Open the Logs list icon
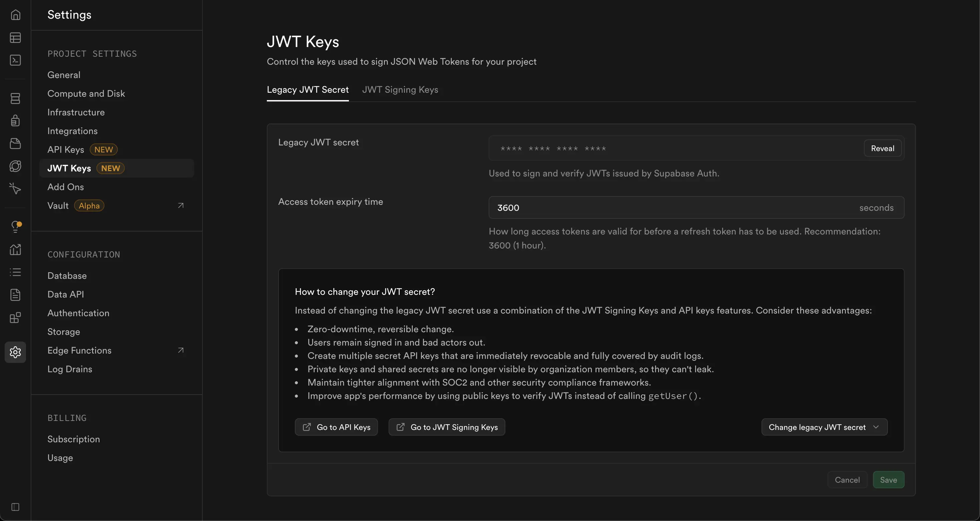The height and width of the screenshot is (521, 980). [x=15, y=272]
